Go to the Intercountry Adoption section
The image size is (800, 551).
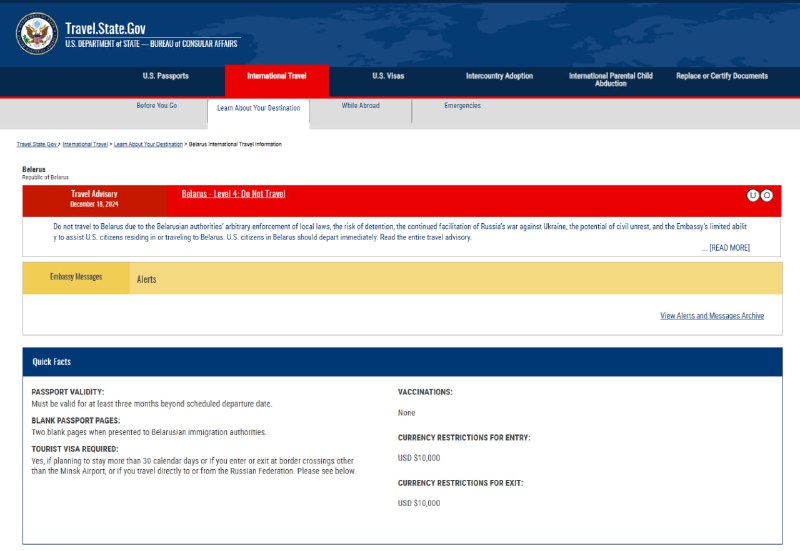[x=499, y=76]
